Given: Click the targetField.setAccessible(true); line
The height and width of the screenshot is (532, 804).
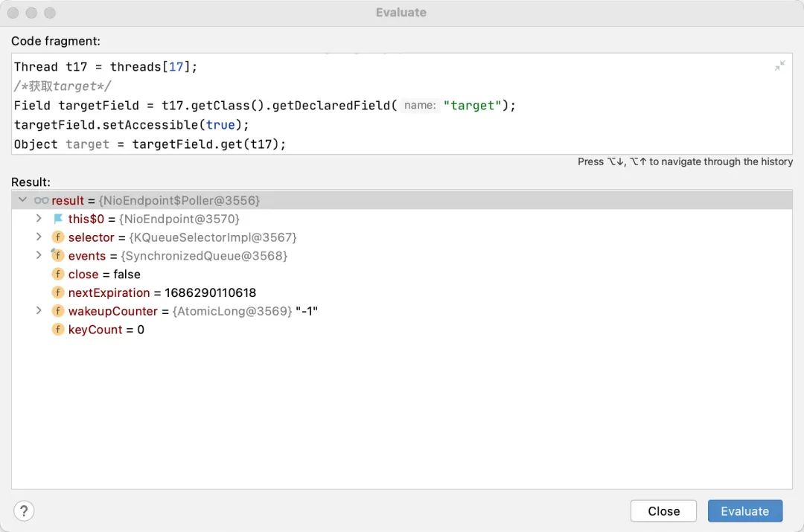Looking at the screenshot, I should (x=131, y=124).
